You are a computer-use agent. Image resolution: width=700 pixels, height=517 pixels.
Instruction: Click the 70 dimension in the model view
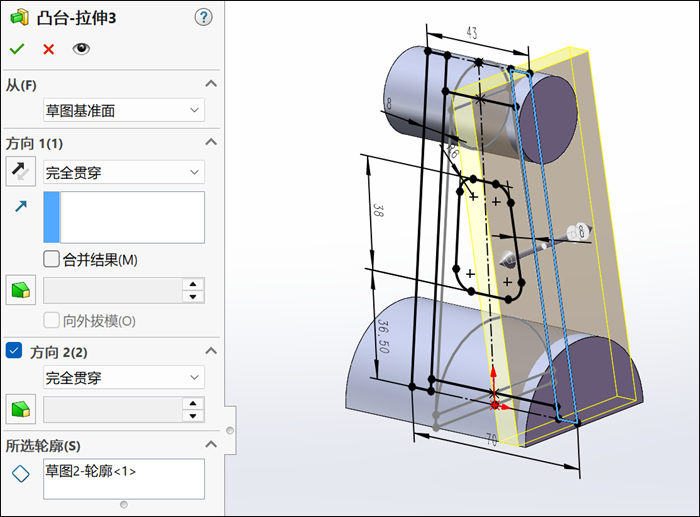pos(492,437)
